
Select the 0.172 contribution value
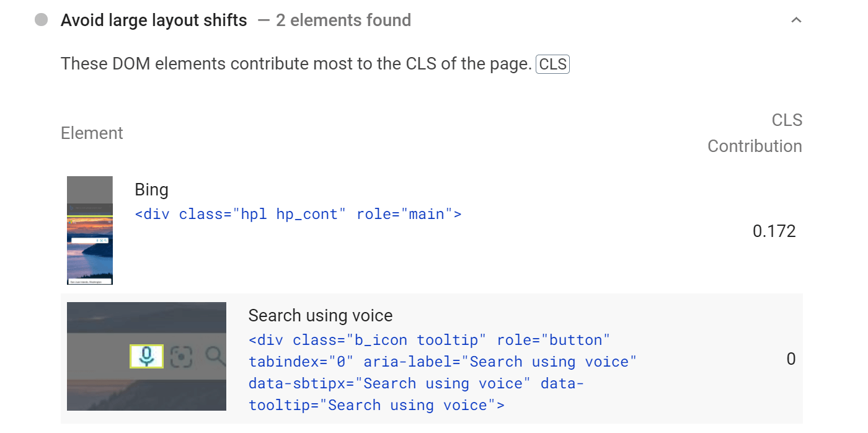coord(774,231)
